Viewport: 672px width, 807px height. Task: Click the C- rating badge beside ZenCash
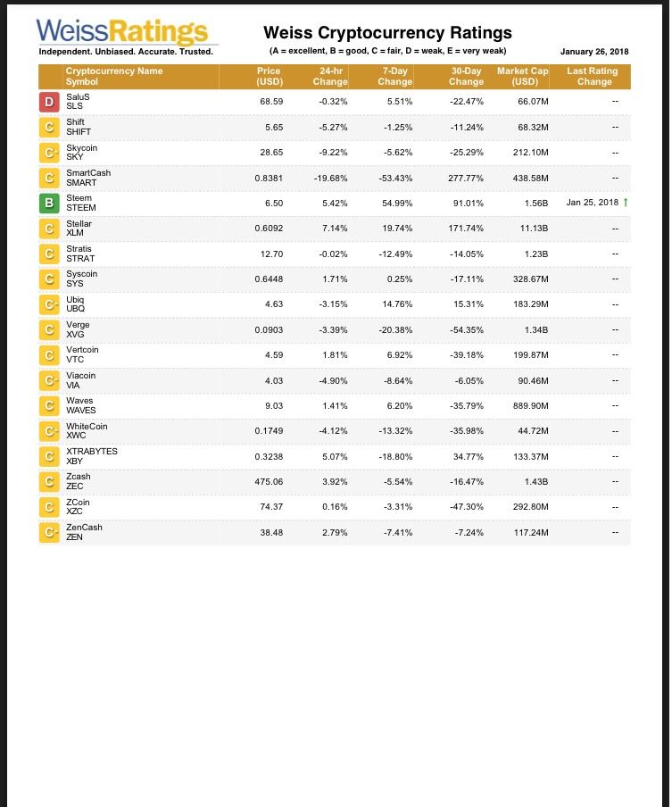(50, 533)
